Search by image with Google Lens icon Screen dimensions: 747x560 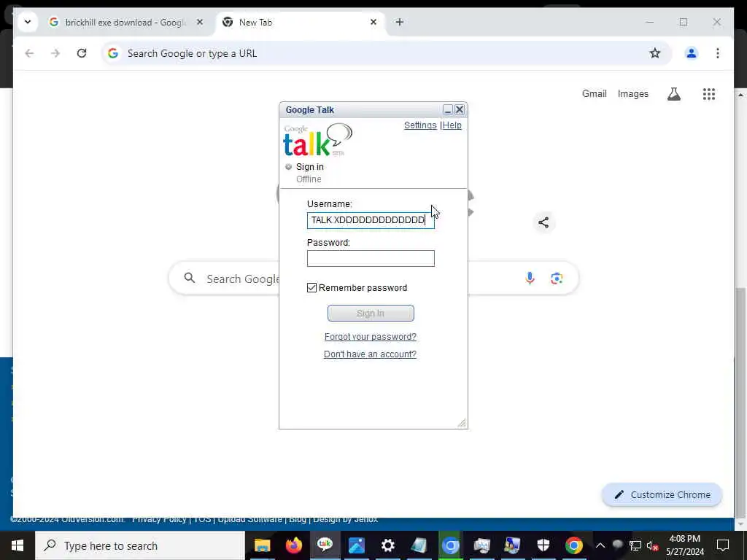(x=557, y=278)
